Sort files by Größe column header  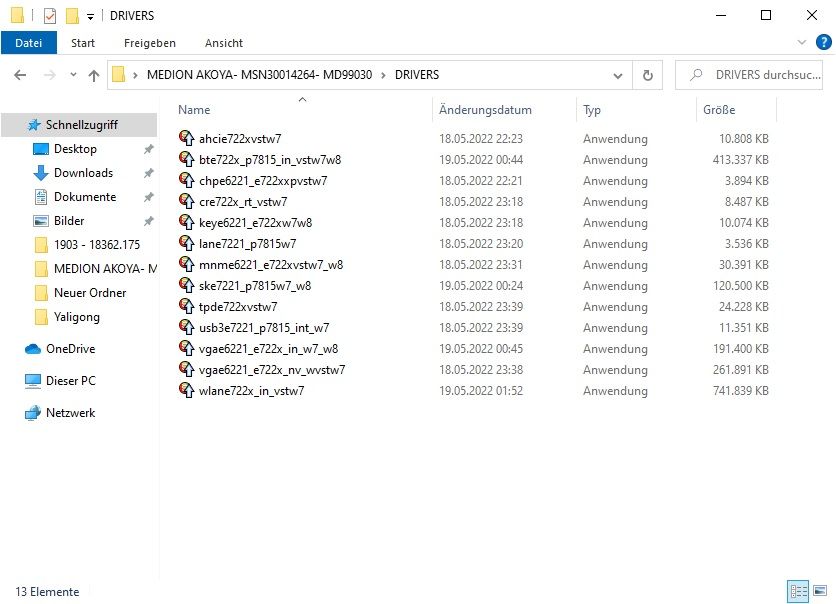click(719, 110)
